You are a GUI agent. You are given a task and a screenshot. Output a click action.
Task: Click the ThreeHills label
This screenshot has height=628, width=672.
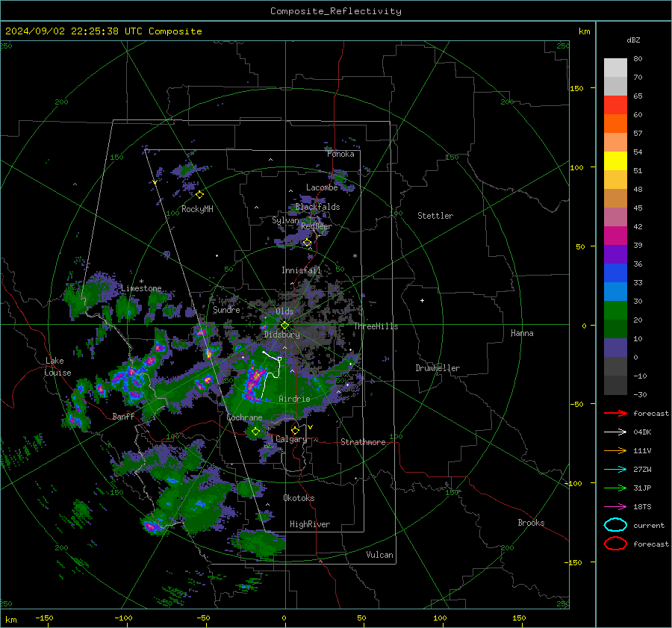click(x=376, y=326)
